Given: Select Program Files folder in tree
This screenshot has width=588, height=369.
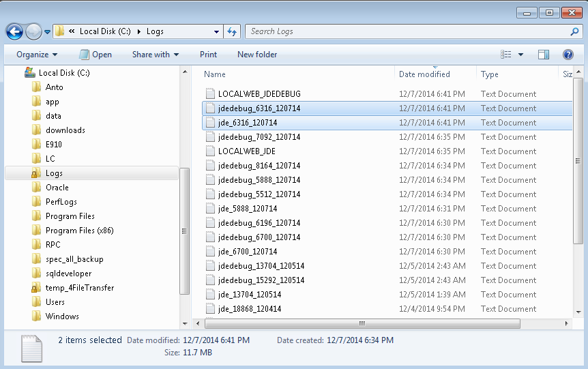Looking at the screenshot, I should 70,216.
